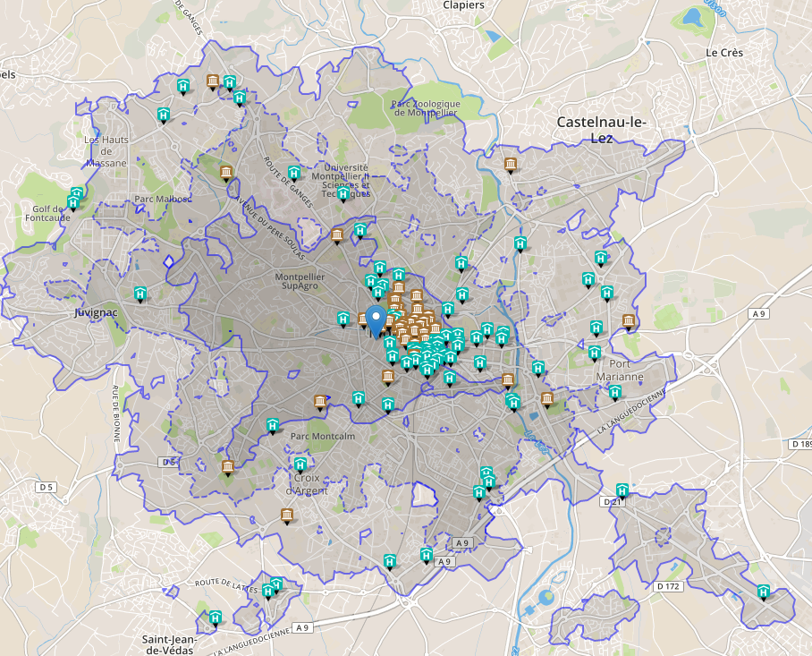Open hotel marker next to D 21 label
This screenshot has width=812, height=656.
point(622,490)
